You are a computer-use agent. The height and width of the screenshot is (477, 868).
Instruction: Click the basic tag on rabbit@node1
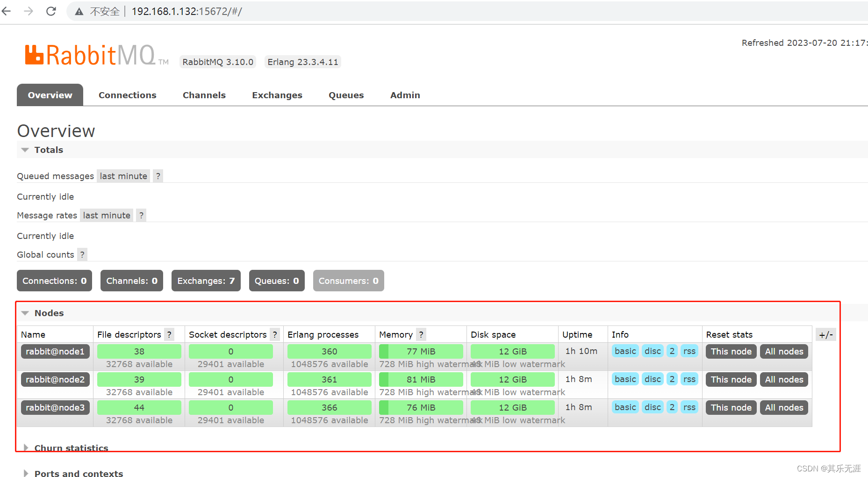[x=625, y=351]
